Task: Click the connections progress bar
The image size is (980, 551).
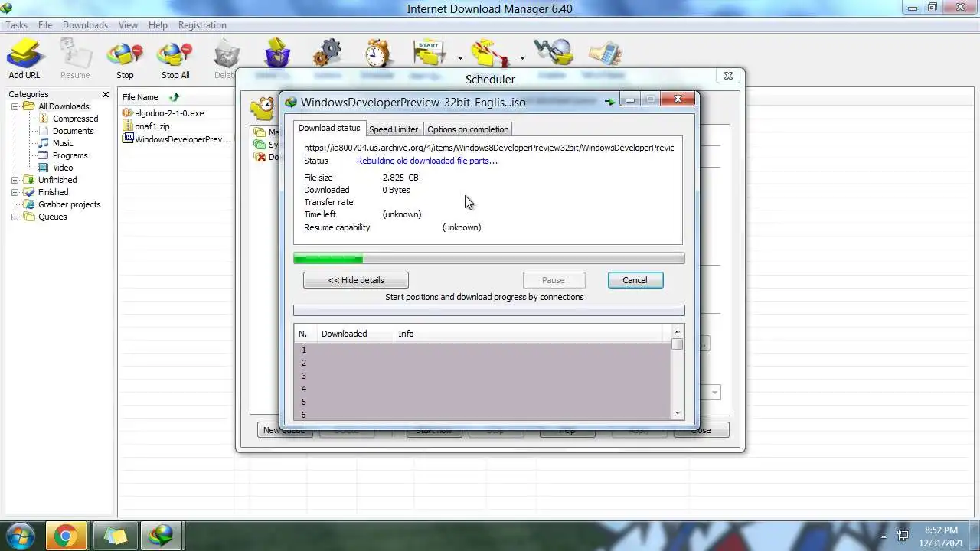Action: point(489,311)
